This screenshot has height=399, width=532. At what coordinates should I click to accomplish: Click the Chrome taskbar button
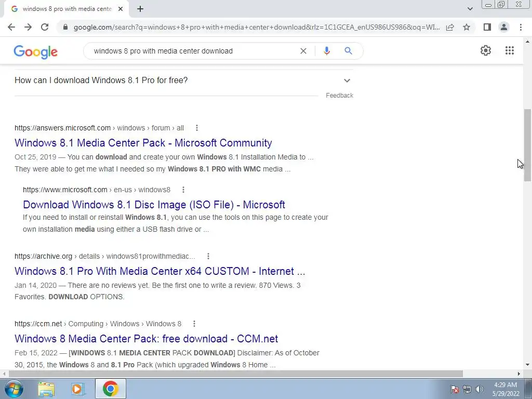pos(111,389)
